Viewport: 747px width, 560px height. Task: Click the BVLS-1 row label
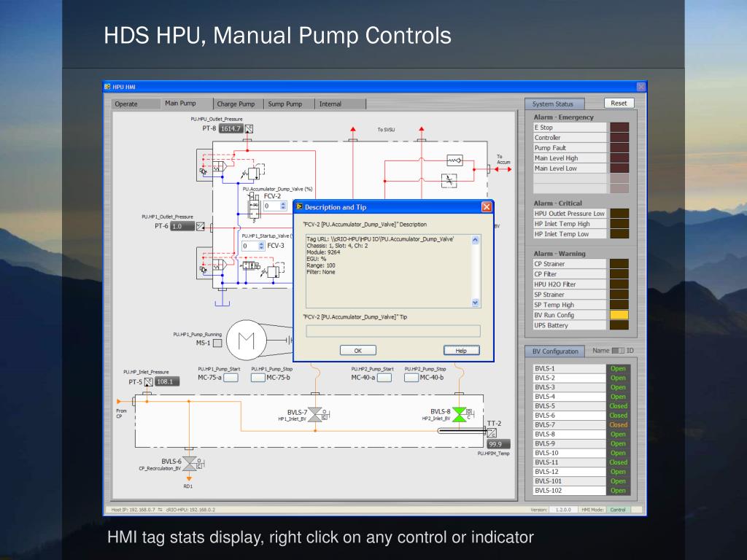(569, 368)
